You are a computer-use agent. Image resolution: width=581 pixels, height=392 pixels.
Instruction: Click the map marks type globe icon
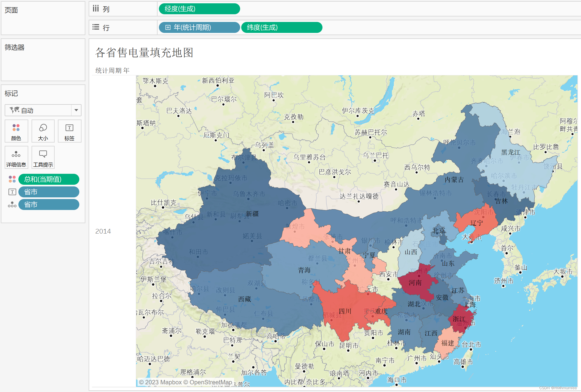tap(15, 110)
